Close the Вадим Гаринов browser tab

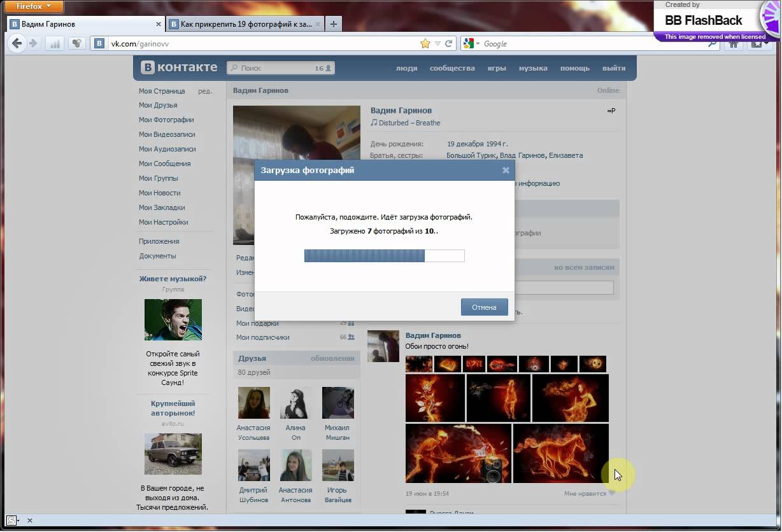point(158,24)
